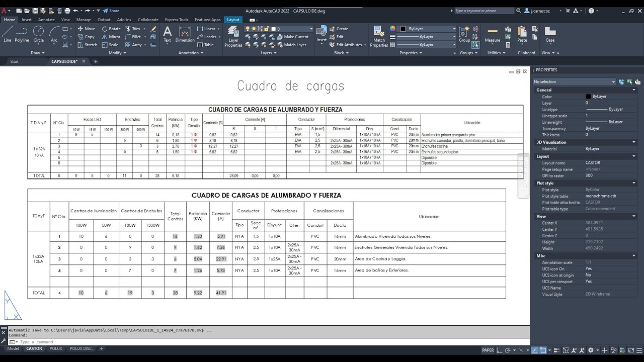Switch to the Start file tab
The image size is (644, 362).
pos(14,61)
